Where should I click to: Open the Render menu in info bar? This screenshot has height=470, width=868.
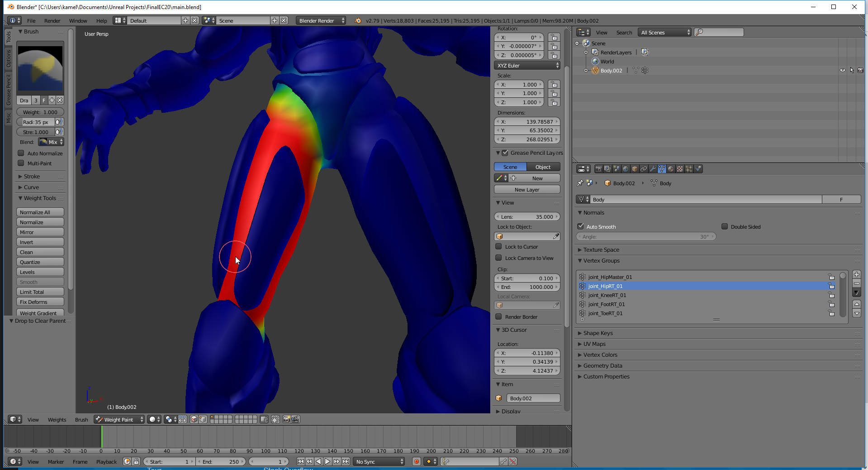coord(52,20)
